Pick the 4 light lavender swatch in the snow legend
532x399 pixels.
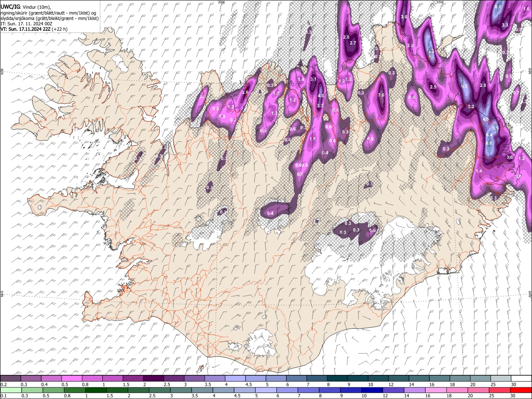point(235,378)
